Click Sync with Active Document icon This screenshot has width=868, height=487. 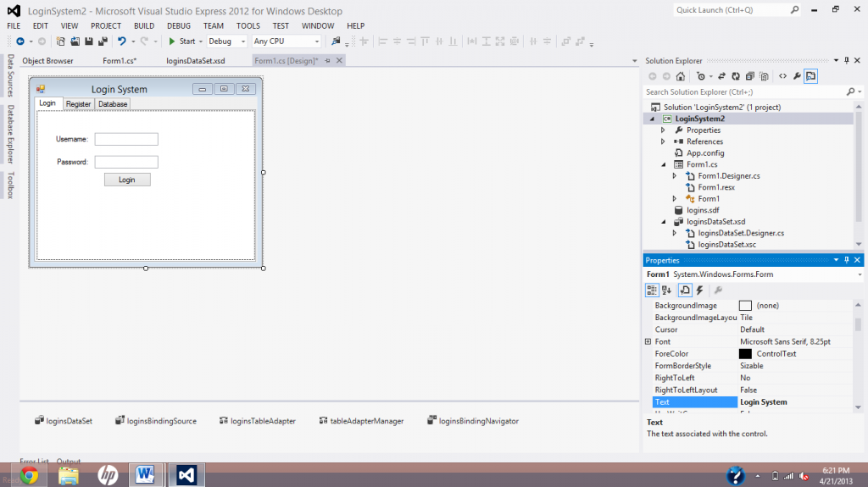click(x=721, y=76)
